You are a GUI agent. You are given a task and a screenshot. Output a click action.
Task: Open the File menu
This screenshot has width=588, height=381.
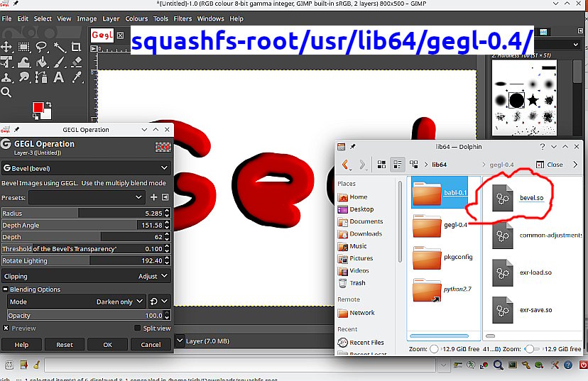coord(7,18)
